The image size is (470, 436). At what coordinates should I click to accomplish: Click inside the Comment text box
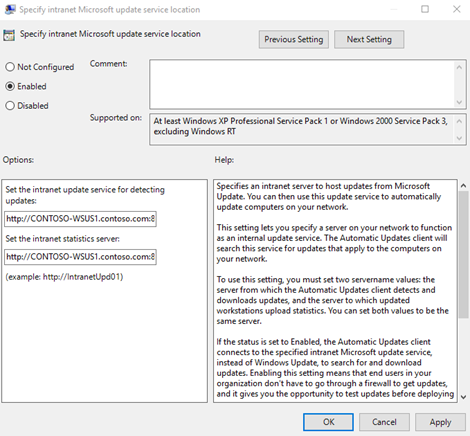302,84
